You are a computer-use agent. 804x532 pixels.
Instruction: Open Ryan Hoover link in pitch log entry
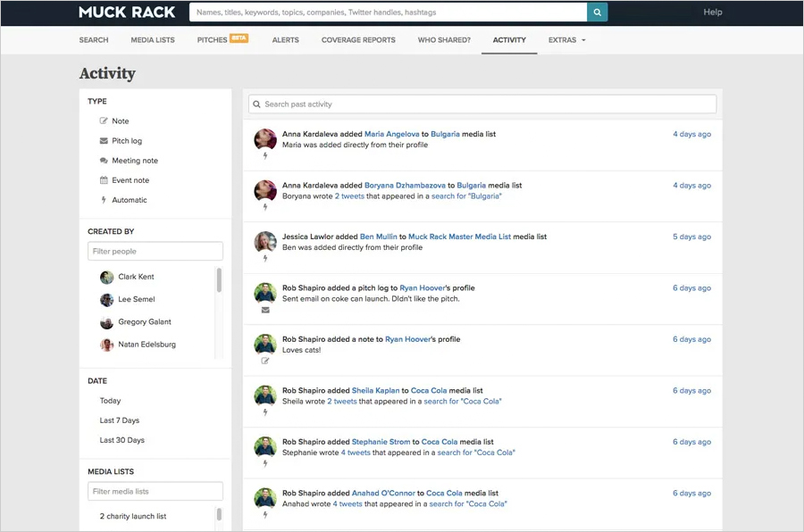[422, 288]
